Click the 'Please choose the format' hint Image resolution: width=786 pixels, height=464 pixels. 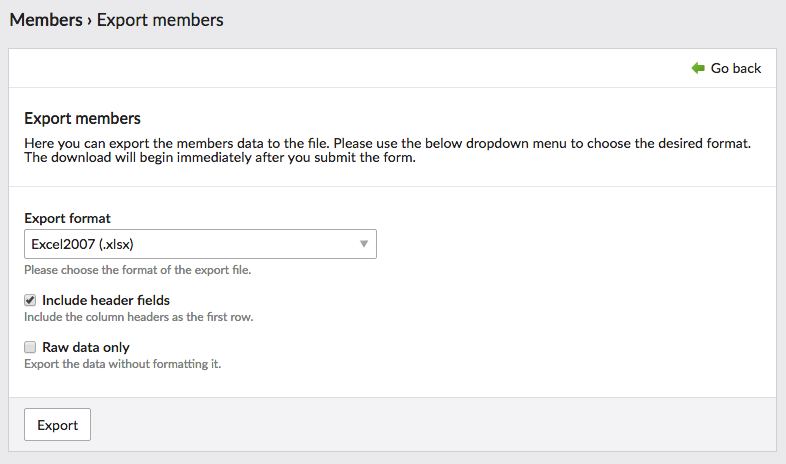pos(137,270)
